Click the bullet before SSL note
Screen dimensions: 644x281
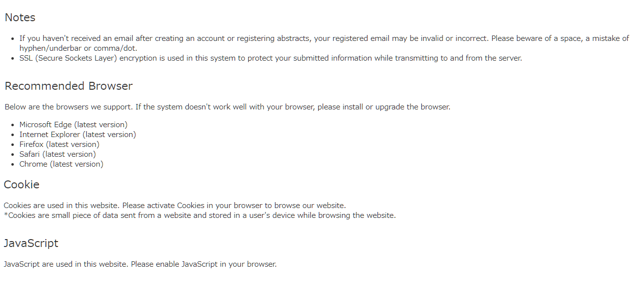coord(12,59)
